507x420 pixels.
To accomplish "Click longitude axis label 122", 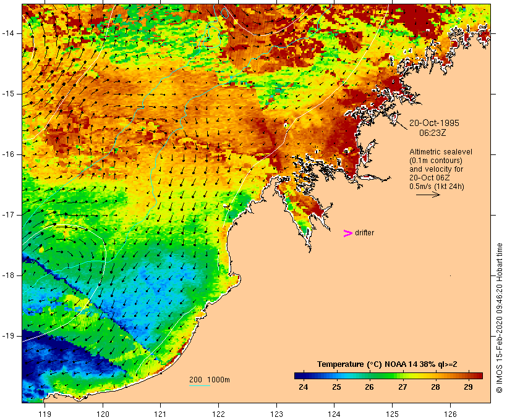I will (x=219, y=414).
